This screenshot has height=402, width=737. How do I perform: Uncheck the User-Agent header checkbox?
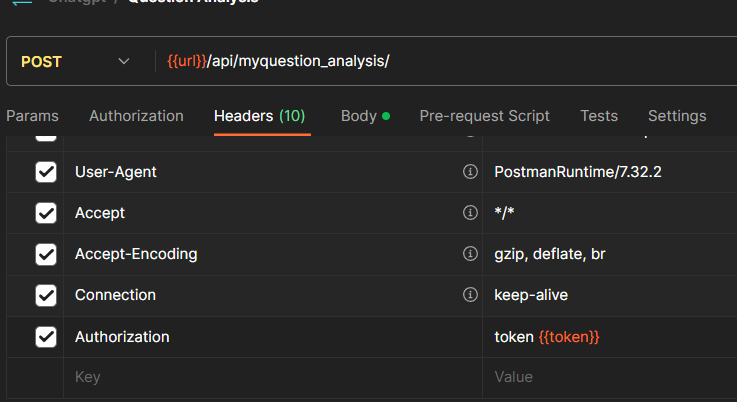point(46,172)
